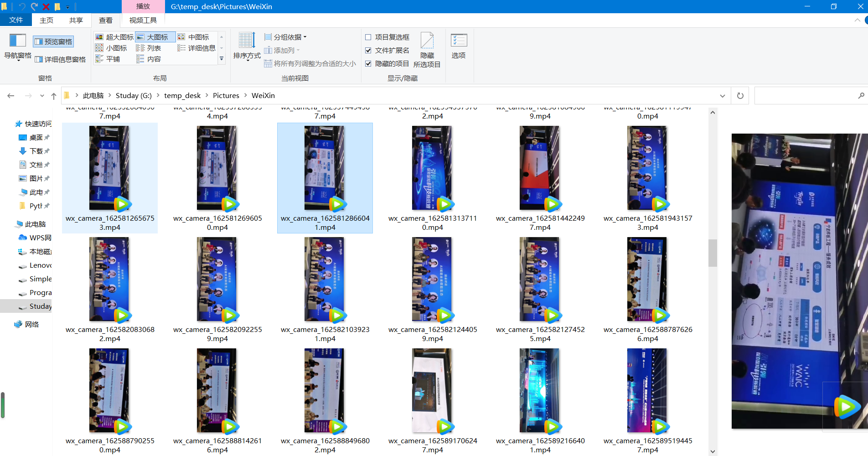Image resolution: width=868 pixels, height=456 pixels.
Task: Open the Play (播放) contextual tab
Action: tap(143, 6)
